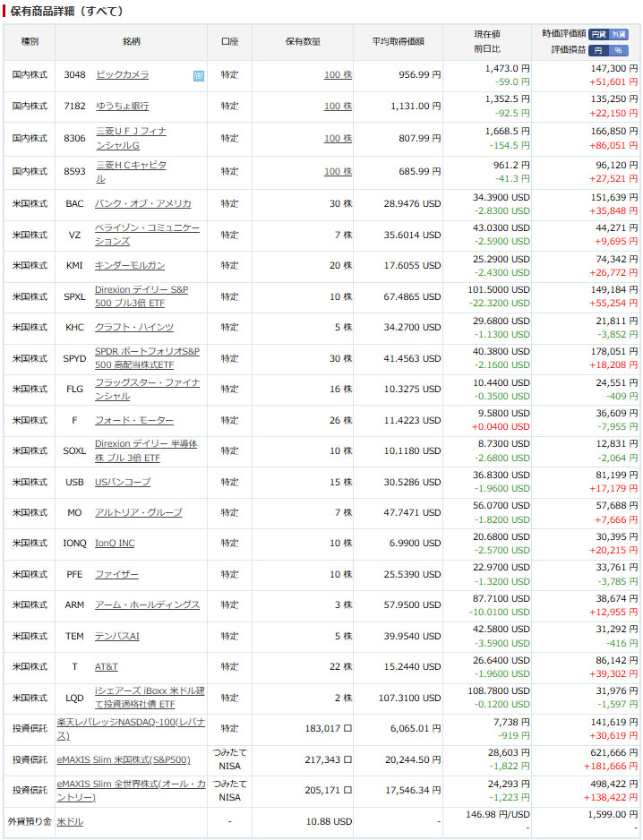Open the フォード・モーター link

[x=134, y=420]
